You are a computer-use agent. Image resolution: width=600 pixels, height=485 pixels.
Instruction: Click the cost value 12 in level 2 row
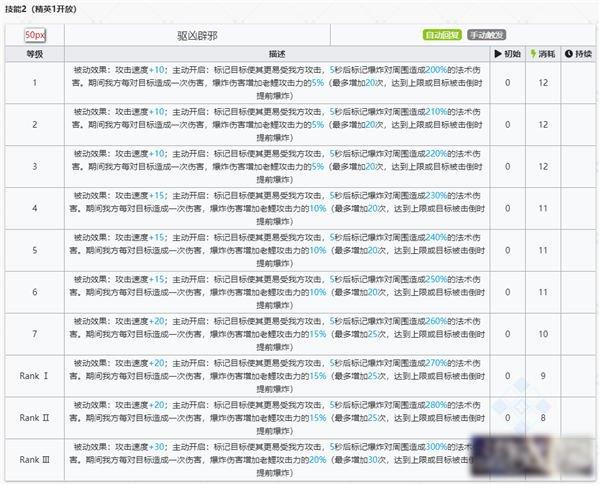[x=543, y=124]
